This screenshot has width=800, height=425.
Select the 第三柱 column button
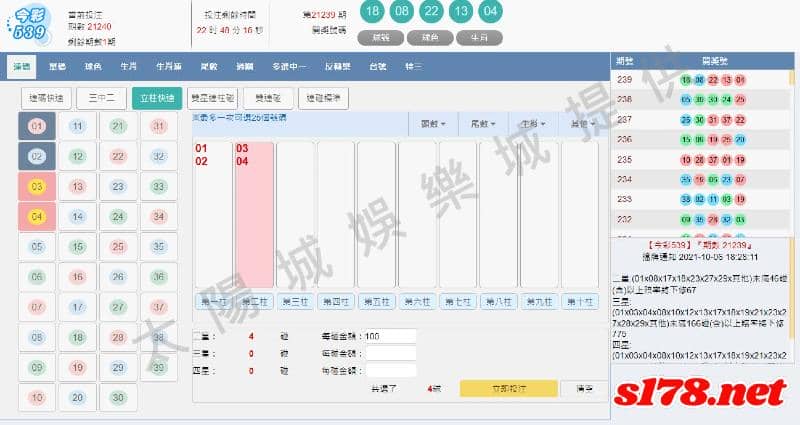point(295,302)
